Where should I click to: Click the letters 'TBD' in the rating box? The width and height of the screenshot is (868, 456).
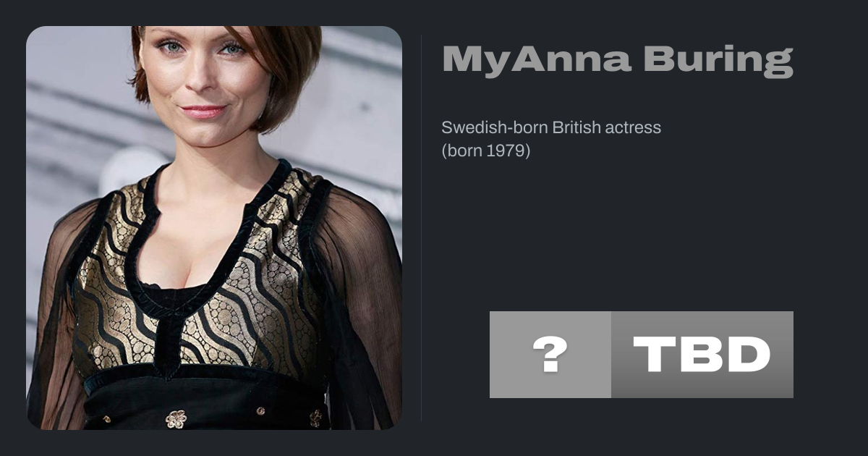pyautogui.click(x=702, y=355)
